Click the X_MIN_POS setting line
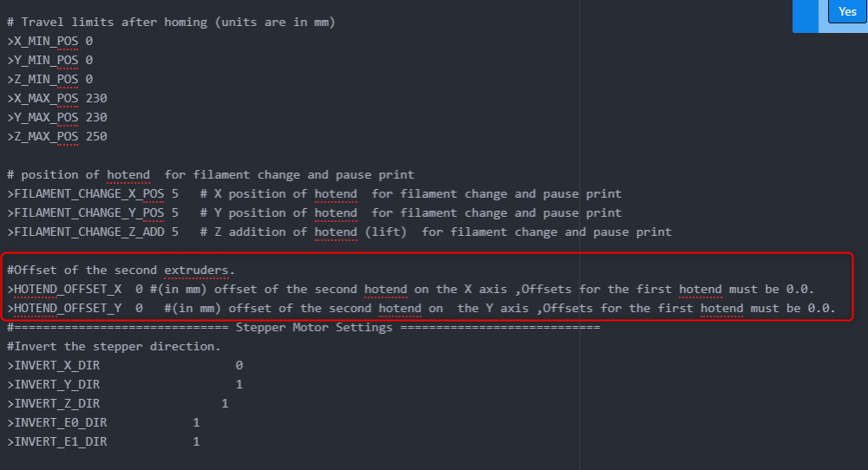 [50, 42]
